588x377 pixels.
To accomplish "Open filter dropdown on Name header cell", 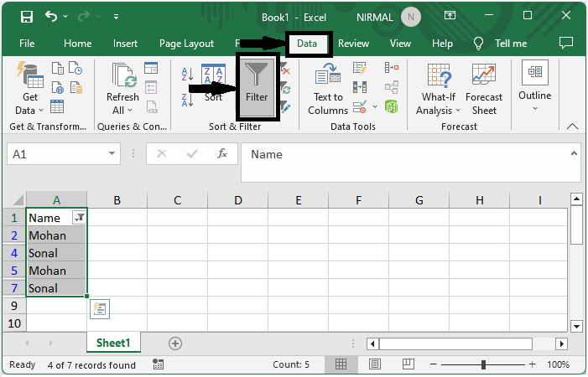I will [79, 218].
